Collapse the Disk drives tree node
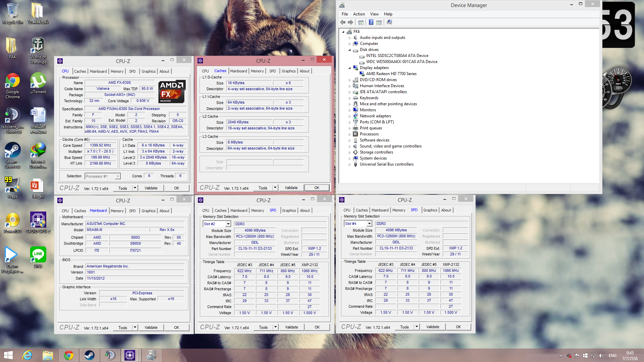 tap(350, 50)
